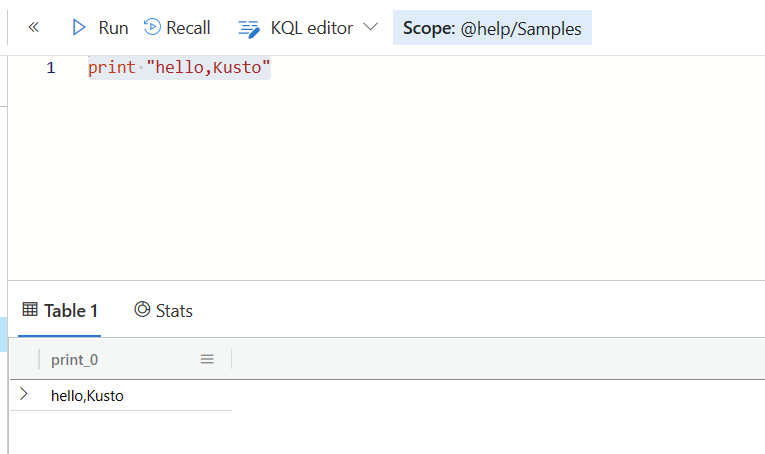This screenshot has height=454, width=765.
Task: Click the word print in the query
Action: point(110,68)
